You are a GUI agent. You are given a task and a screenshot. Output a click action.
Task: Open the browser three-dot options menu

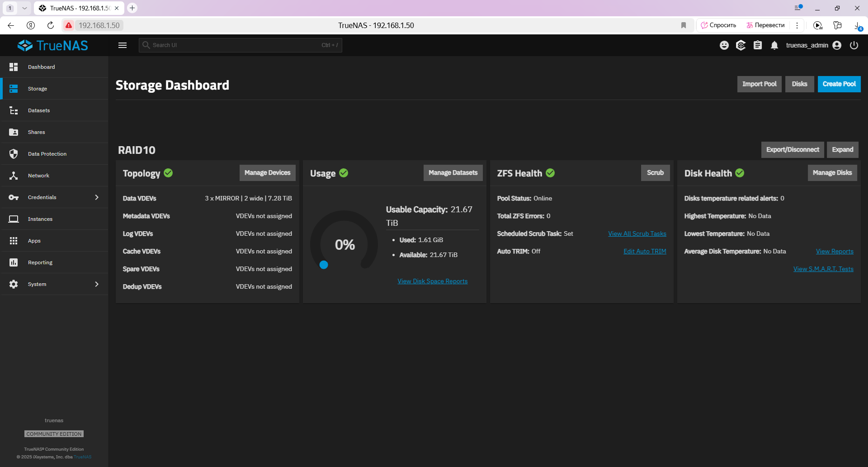pos(797,25)
